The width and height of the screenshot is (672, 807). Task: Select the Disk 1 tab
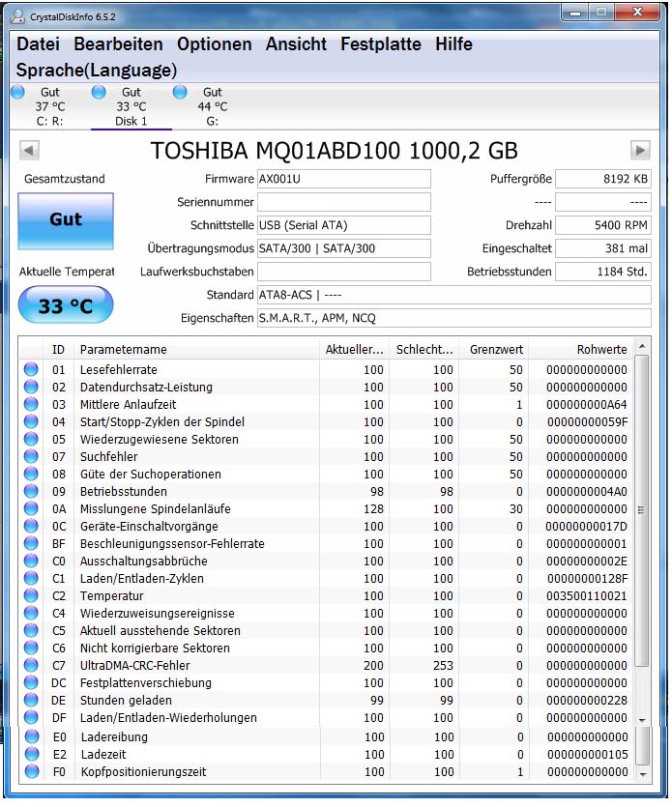pos(131,106)
